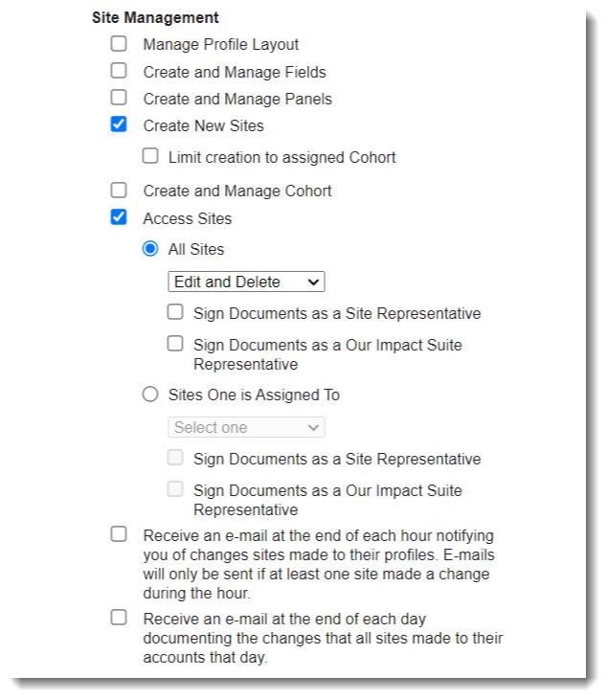Check Create and Manage Cohort
The height and width of the screenshot is (700, 608).
(119, 191)
